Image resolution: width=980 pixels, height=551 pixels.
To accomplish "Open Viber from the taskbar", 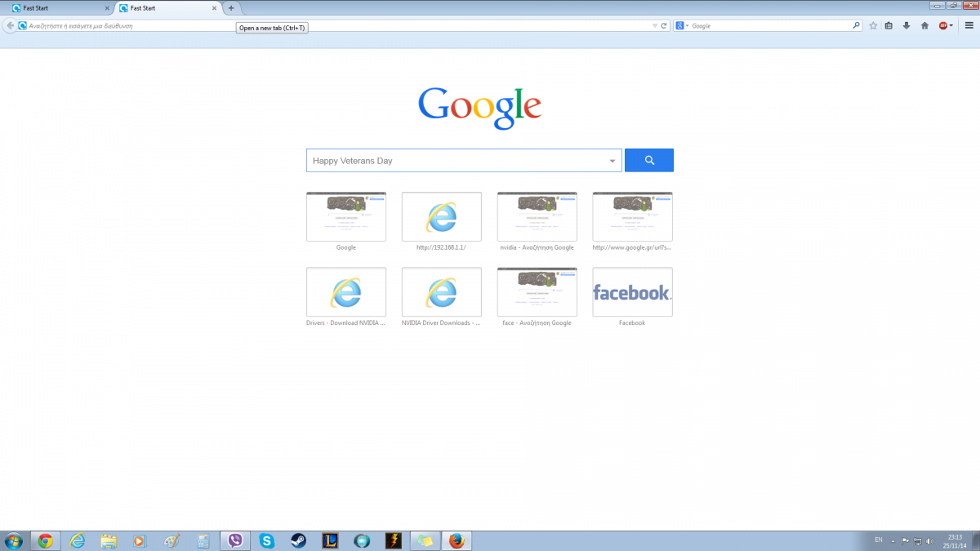I will (x=235, y=540).
